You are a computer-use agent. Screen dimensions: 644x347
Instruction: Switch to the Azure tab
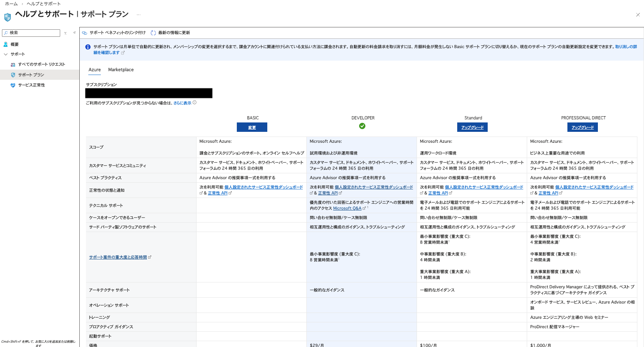95,70
